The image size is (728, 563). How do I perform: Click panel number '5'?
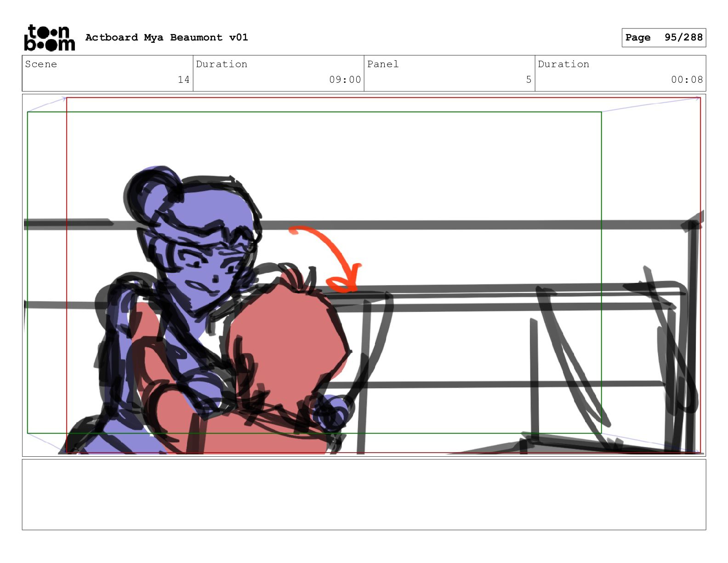529,80
